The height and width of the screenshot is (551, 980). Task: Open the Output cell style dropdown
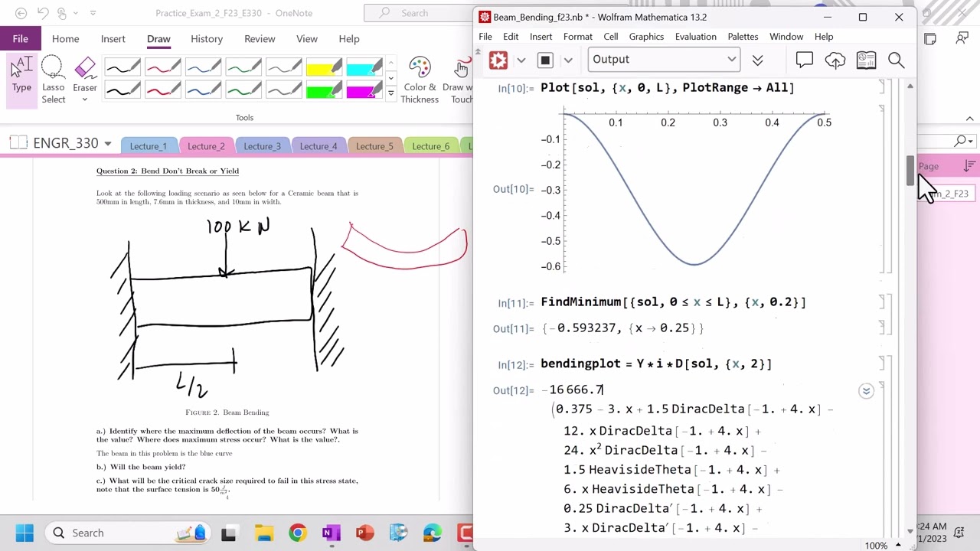pos(663,60)
